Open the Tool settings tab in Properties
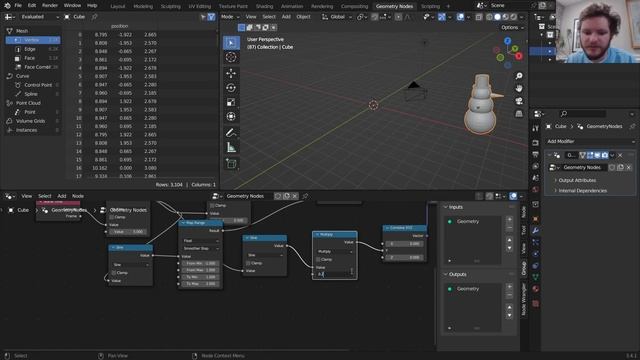Screen dimensions: 640x360 (536, 129)
